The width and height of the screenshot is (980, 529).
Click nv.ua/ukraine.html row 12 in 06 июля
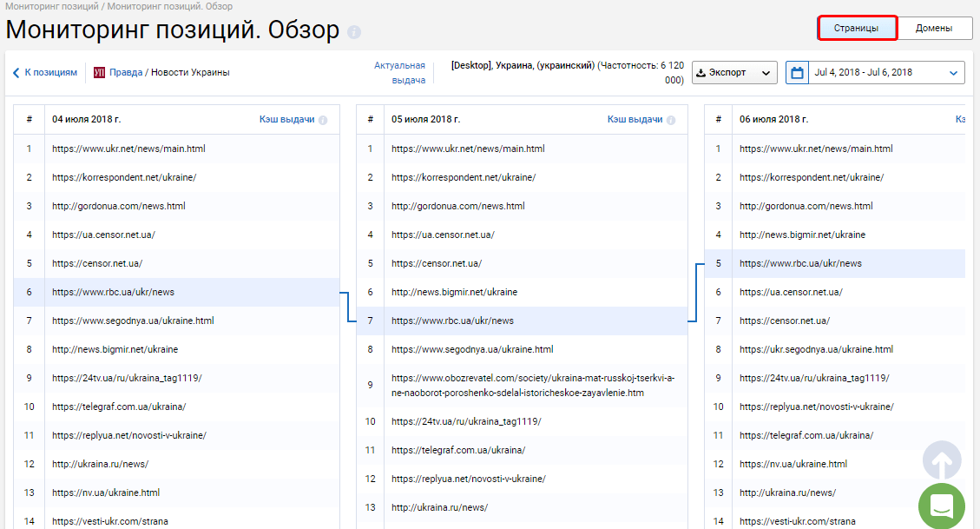[x=793, y=465]
